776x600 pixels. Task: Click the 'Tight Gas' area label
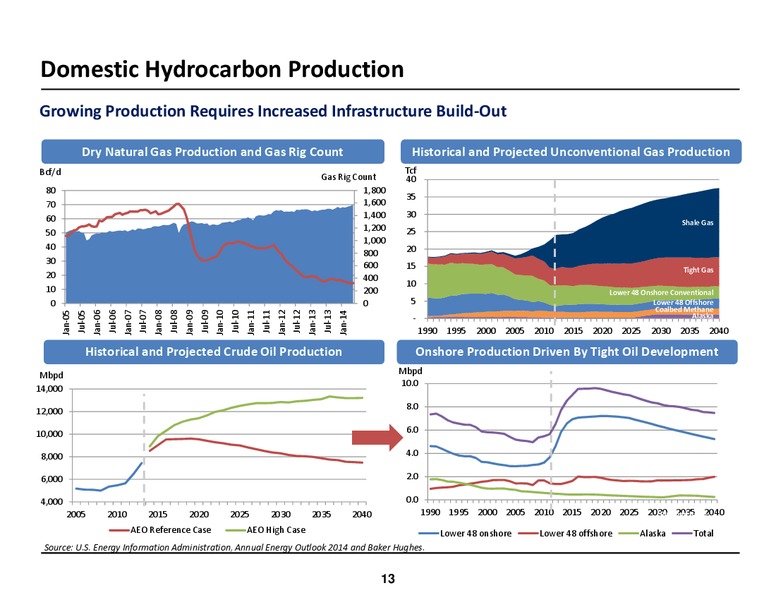pyautogui.click(x=698, y=270)
